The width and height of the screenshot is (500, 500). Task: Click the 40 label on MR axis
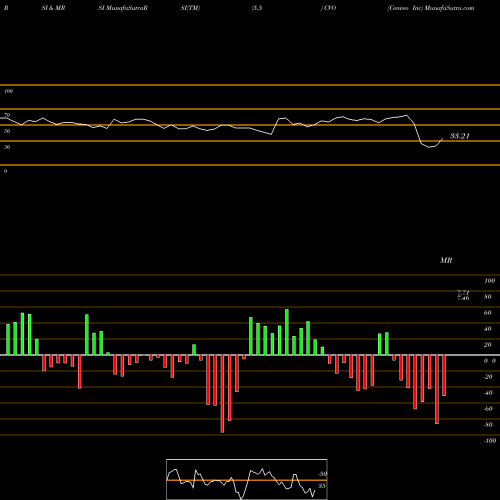(488, 329)
